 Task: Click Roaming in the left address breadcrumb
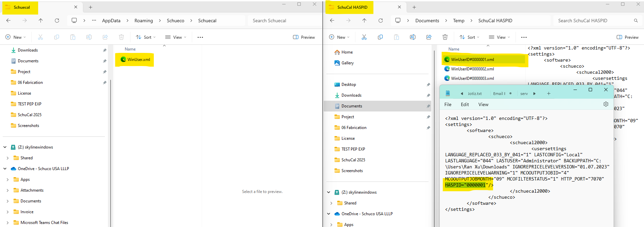click(x=143, y=21)
